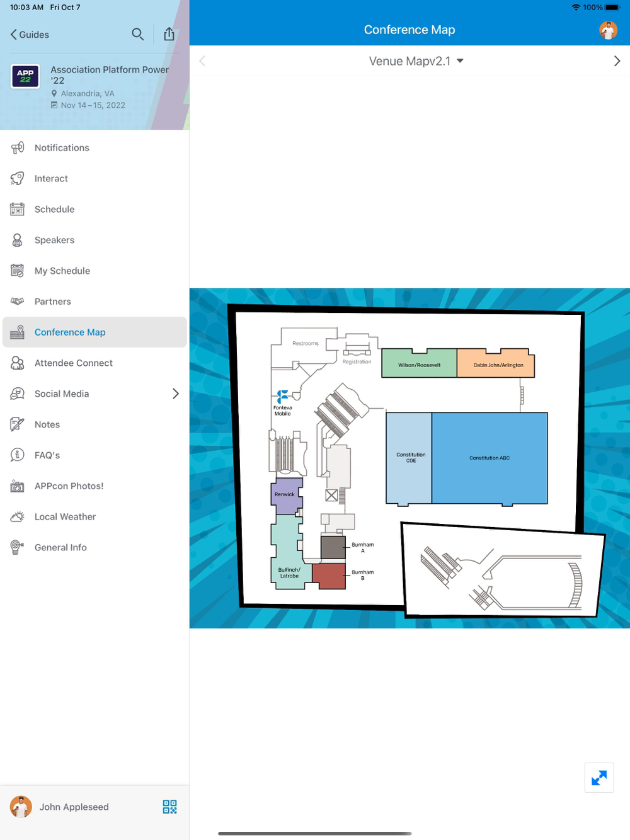Go to previous map with left chevron
630x840 pixels.
pos(202,61)
